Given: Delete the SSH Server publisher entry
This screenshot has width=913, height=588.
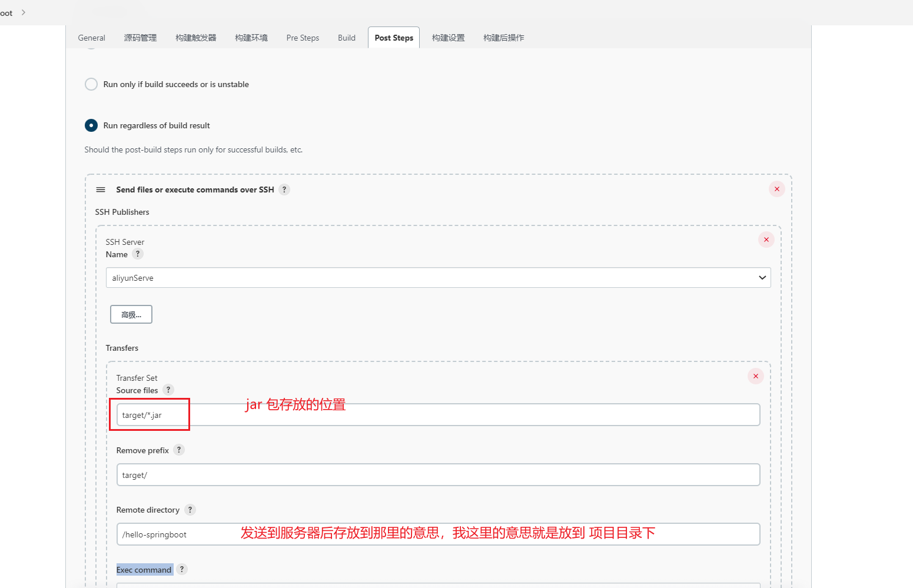Looking at the screenshot, I should (766, 240).
